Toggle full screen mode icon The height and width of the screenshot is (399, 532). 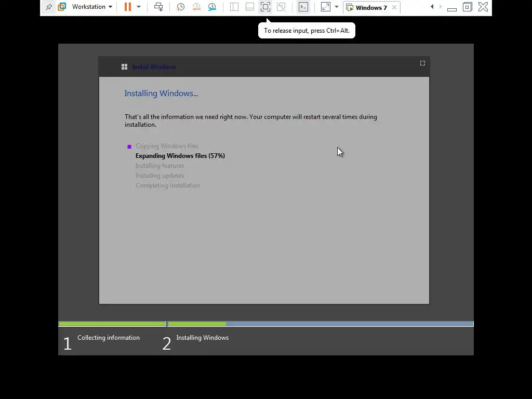click(x=265, y=7)
